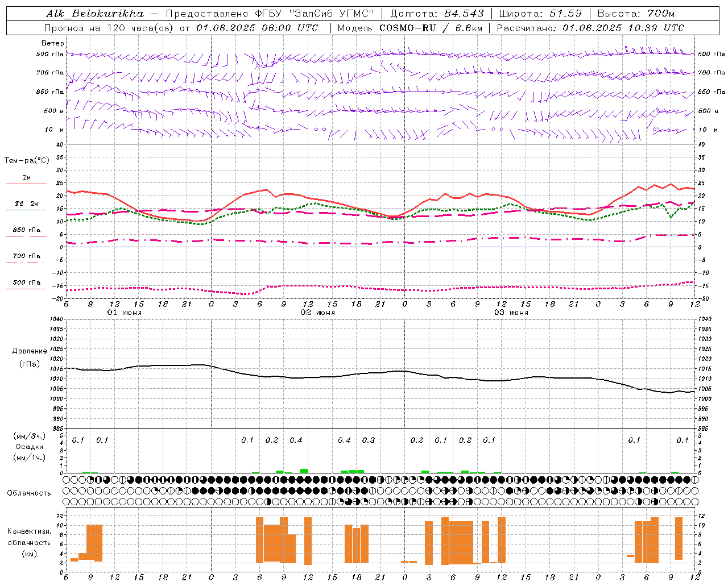728x582 pixels.
Task: Click the (гПа) unit label under Давление
Action: click(30, 364)
